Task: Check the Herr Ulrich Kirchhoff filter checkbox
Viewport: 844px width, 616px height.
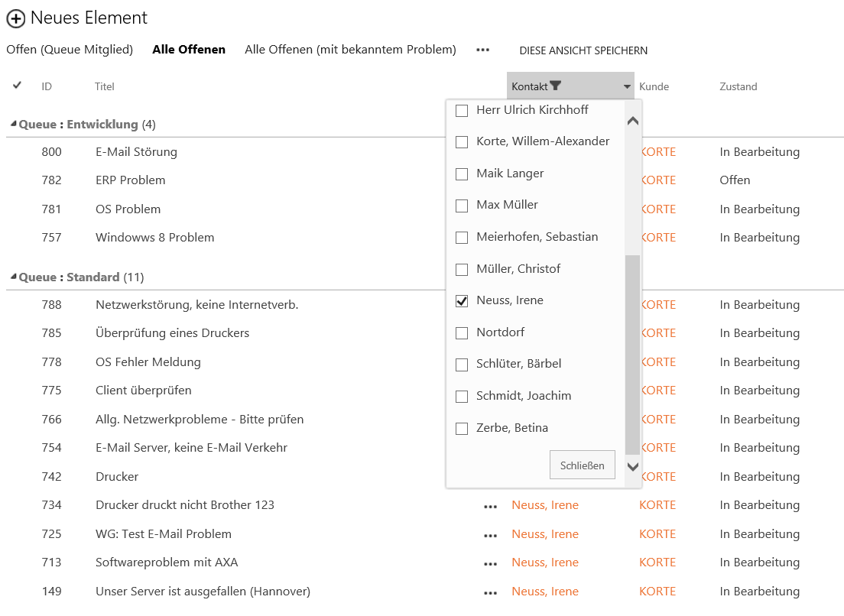Action: [x=462, y=111]
